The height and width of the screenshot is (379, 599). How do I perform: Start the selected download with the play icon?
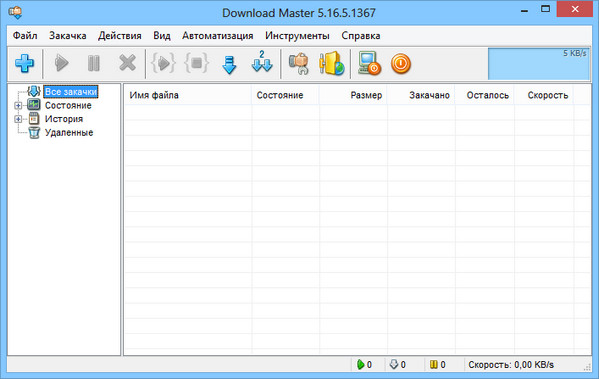coord(61,63)
